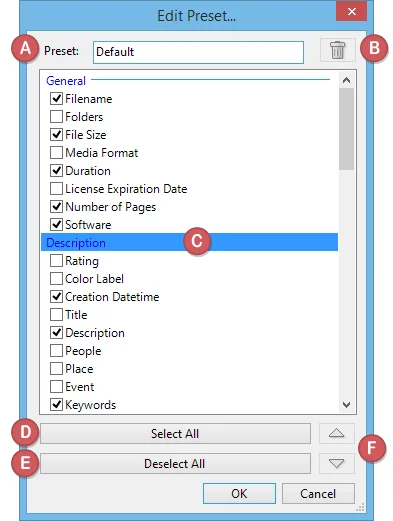Screen dimensions: 393x521
Task: Click the Preset name input field
Action: click(198, 52)
